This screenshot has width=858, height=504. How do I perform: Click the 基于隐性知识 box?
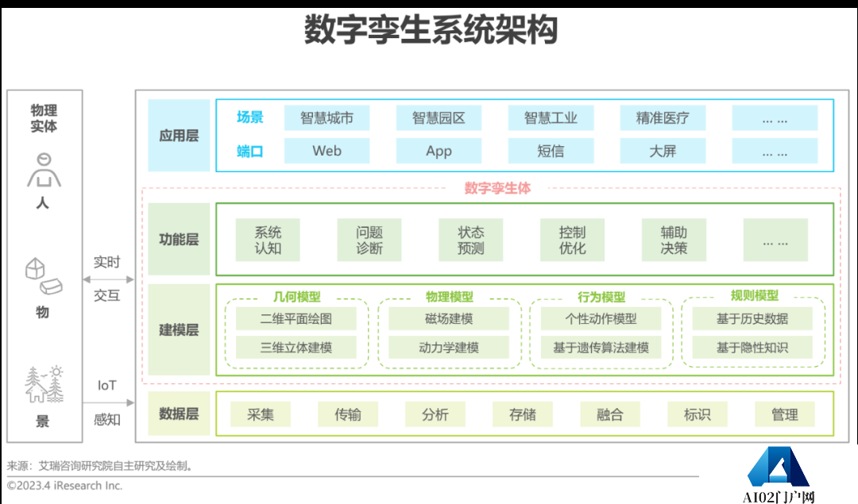coord(752,347)
